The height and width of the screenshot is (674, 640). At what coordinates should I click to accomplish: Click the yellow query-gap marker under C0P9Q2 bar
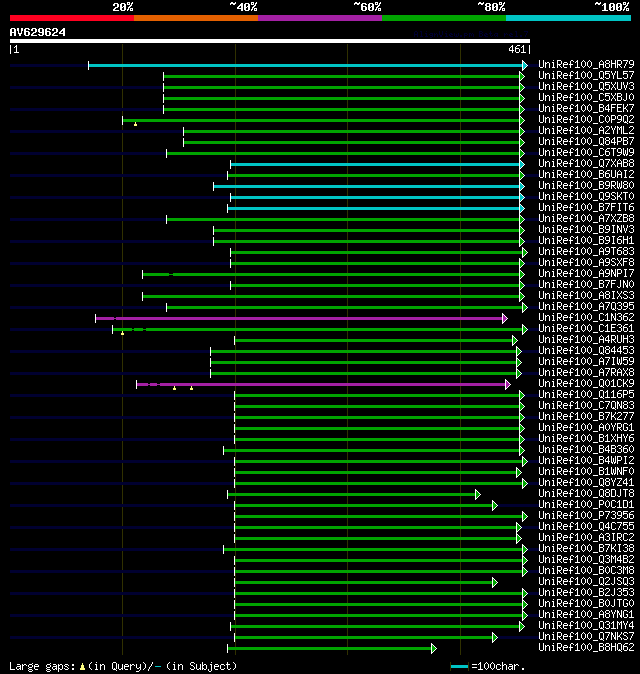click(135, 124)
